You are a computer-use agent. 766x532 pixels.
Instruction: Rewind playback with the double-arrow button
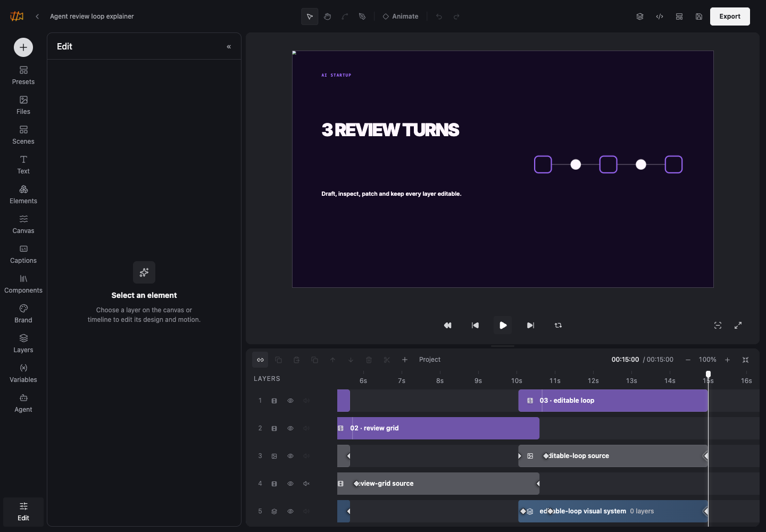coord(448,326)
